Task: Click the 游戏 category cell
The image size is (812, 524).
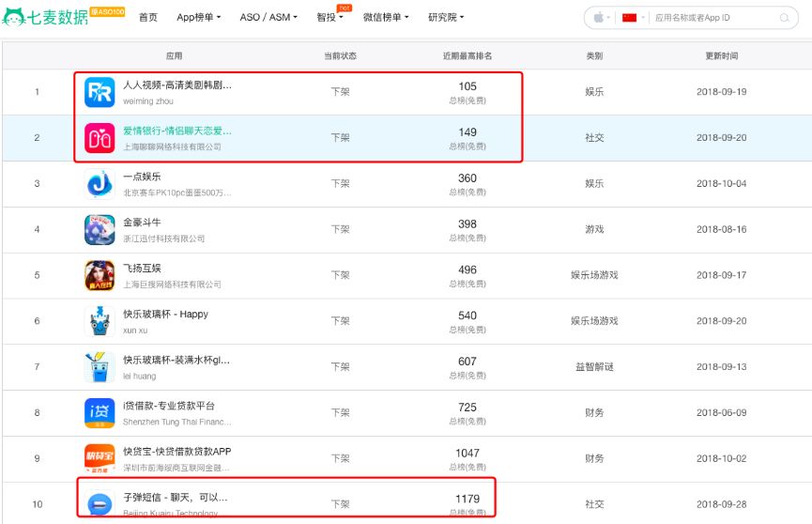Action: [x=594, y=230]
